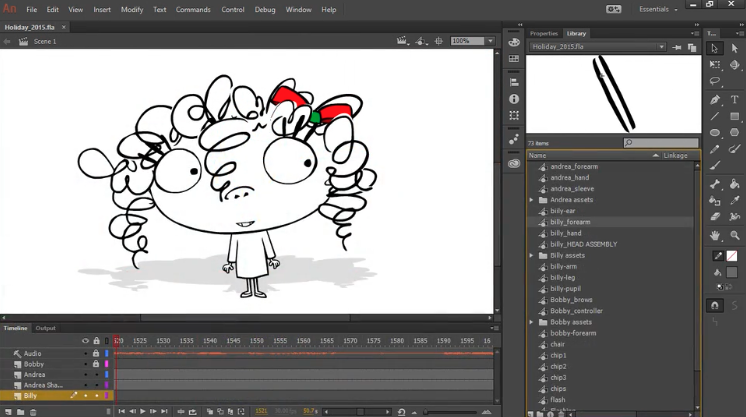Toggle Onion Skin button
The height and width of the screenshot is (417, 746).
pyautogui.click(x=210, y=411)
